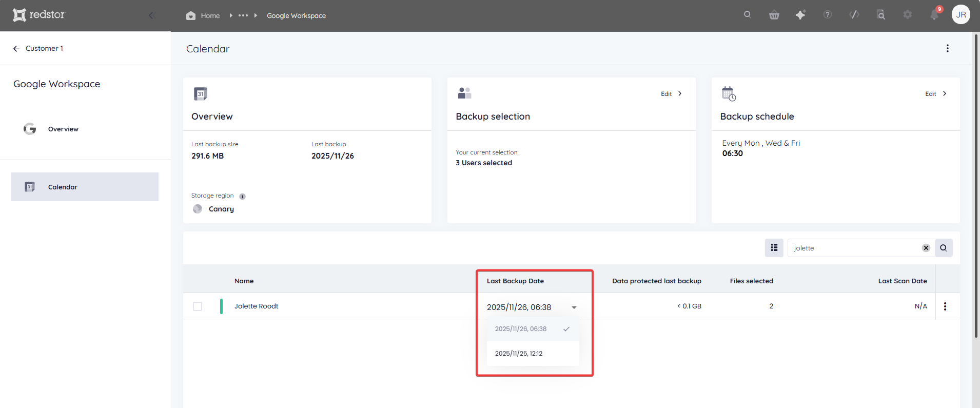This screenshot has width=980, height=408.
Task: Open notifications bell
Action: pyautogui.click(x=934, y=14)
